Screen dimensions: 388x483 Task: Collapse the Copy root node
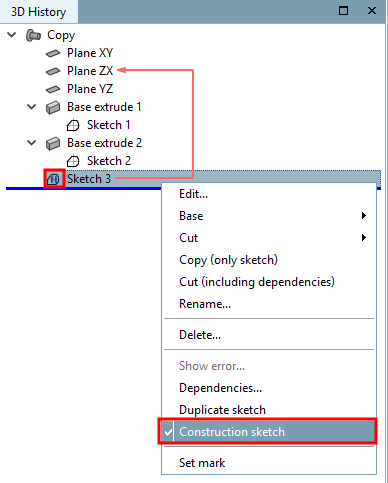[x=12, y=35]
